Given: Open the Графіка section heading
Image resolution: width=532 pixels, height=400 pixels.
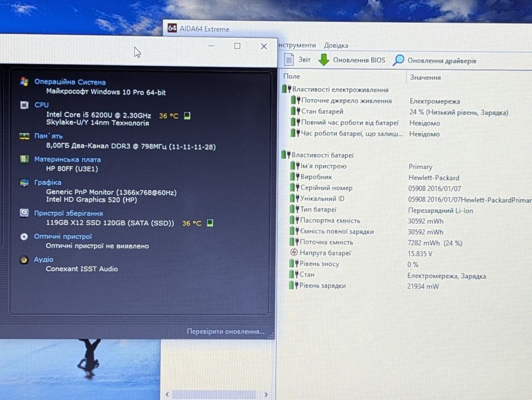Looking at the screenshot, I should pyautogui.click(x=48, y=183).
